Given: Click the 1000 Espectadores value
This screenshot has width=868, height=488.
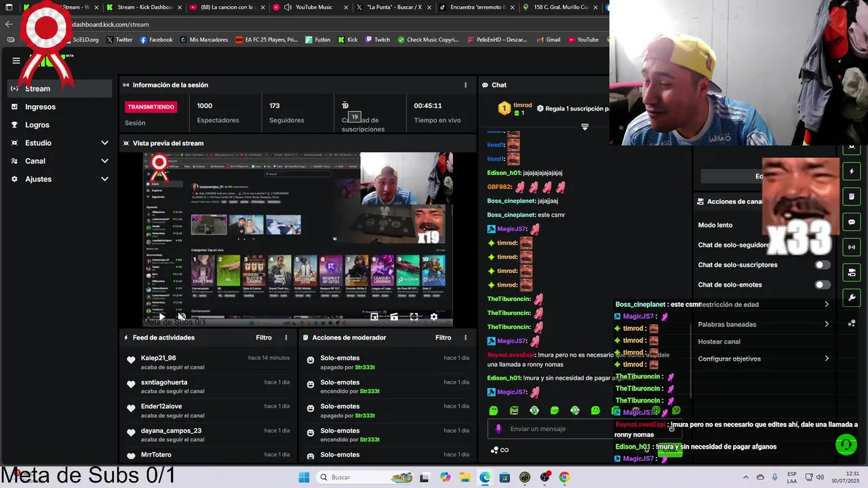Looking at the screenshot, I should [x=204, y=106].
